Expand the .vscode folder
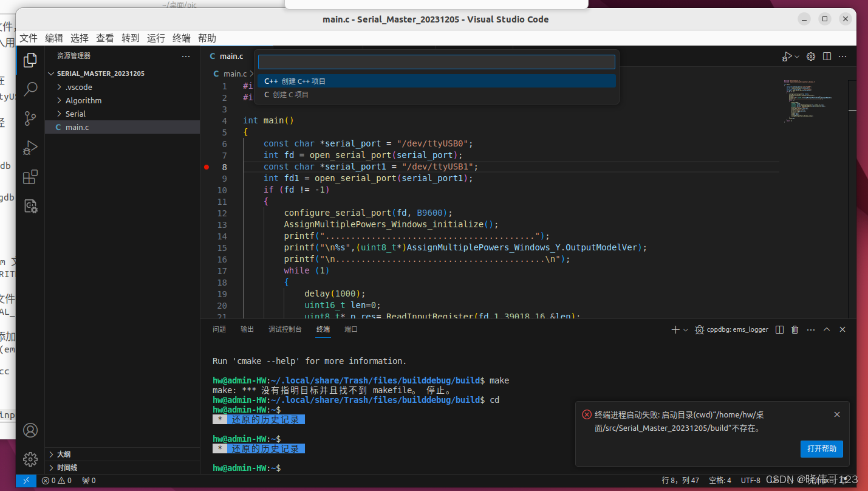 pos(78,87)
